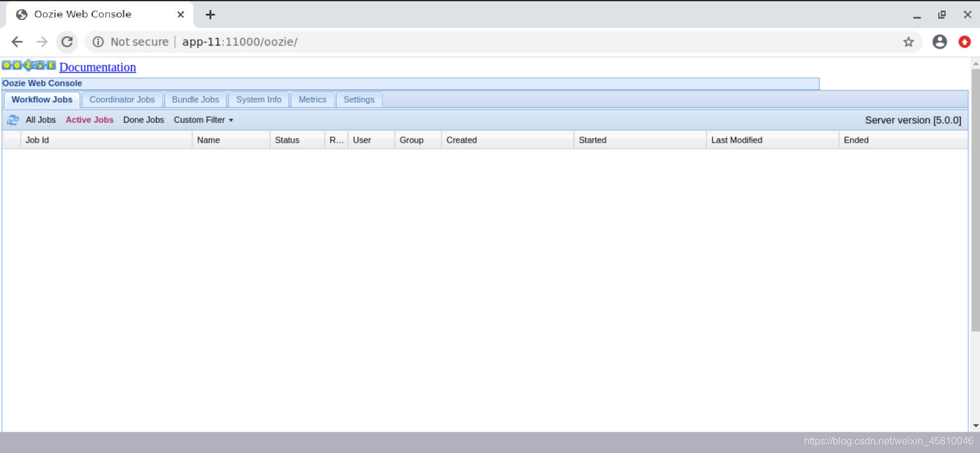The height and width of the screenshot is (453, 980).
Task: Sort by Group column header
Action: [x=418, y=140]
